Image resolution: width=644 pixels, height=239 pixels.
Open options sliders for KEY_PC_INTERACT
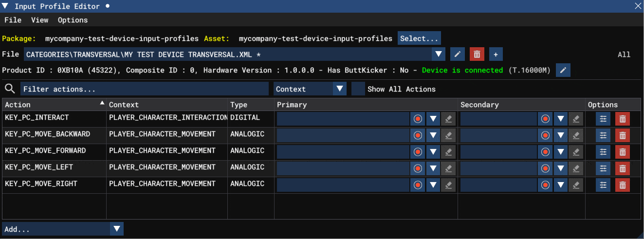click(x=603, y=119)
